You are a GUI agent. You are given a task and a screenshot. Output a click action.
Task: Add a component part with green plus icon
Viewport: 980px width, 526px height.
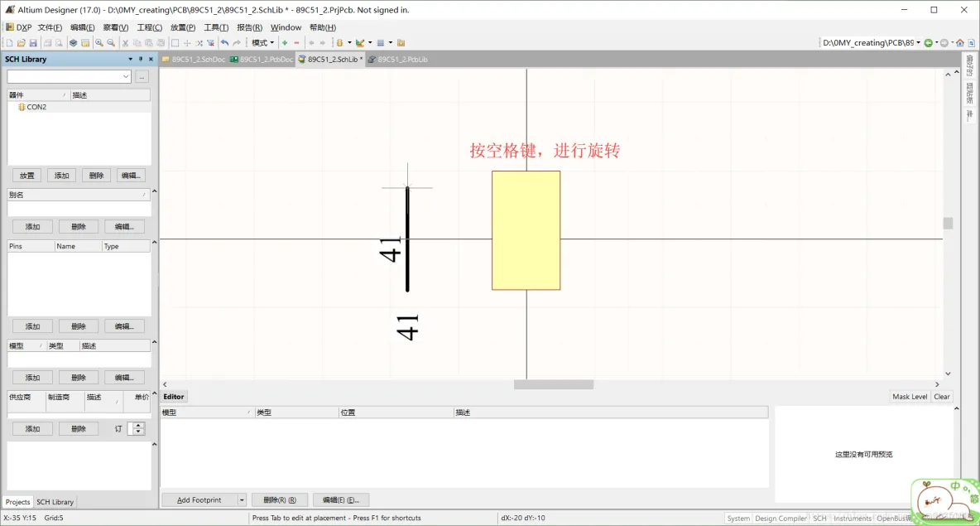point(285,43)
